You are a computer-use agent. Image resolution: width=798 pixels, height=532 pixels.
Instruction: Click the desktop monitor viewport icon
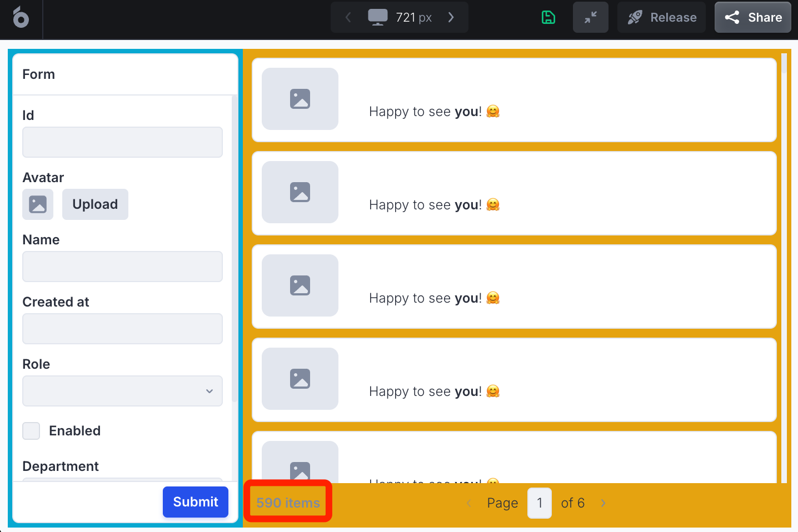pos(378,17)
